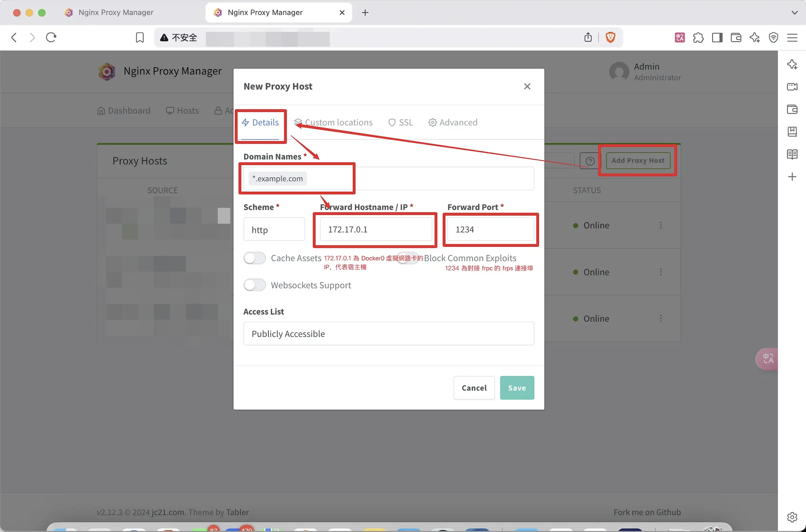
Task: Open the sidebar settings gear icon
Action: (792, 517)
